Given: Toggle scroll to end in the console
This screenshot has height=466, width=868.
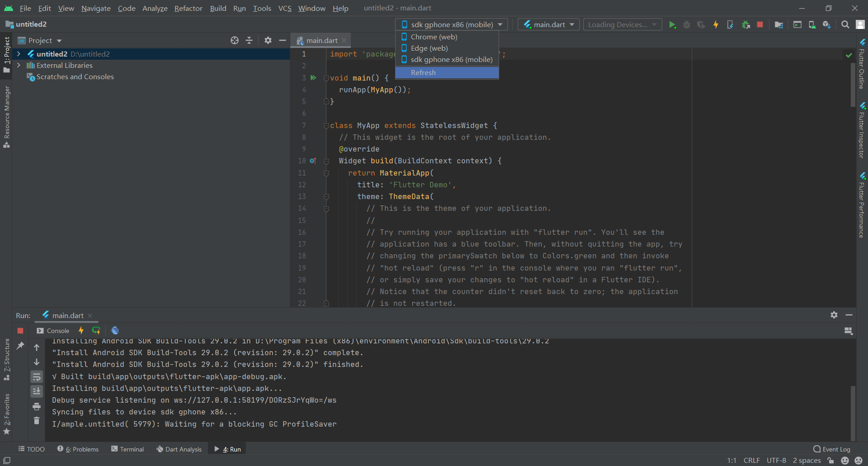Looking at the screenshot, I should 37,391.
